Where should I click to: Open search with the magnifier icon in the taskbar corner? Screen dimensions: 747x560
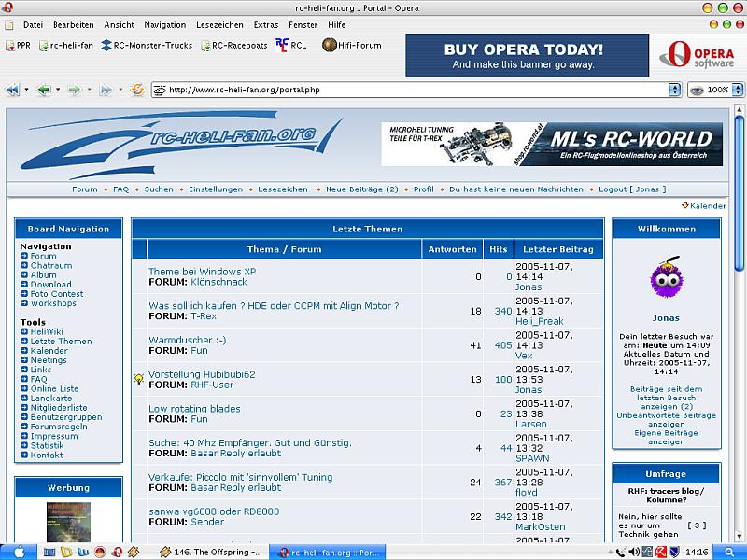coord(729,552)
